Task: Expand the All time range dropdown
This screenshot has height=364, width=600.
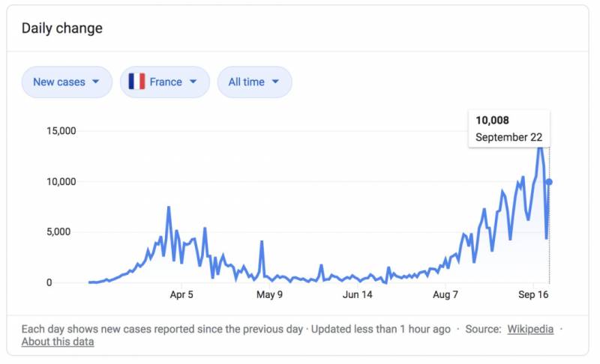Action: point(254,82)
